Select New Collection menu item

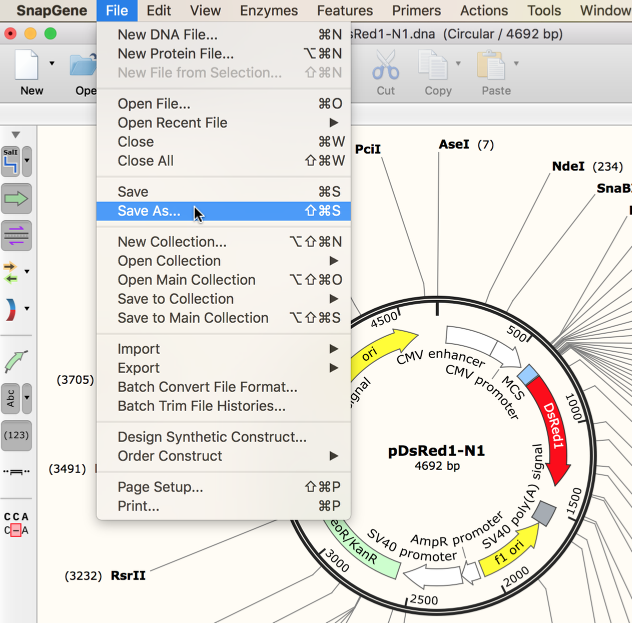point(224,242)
